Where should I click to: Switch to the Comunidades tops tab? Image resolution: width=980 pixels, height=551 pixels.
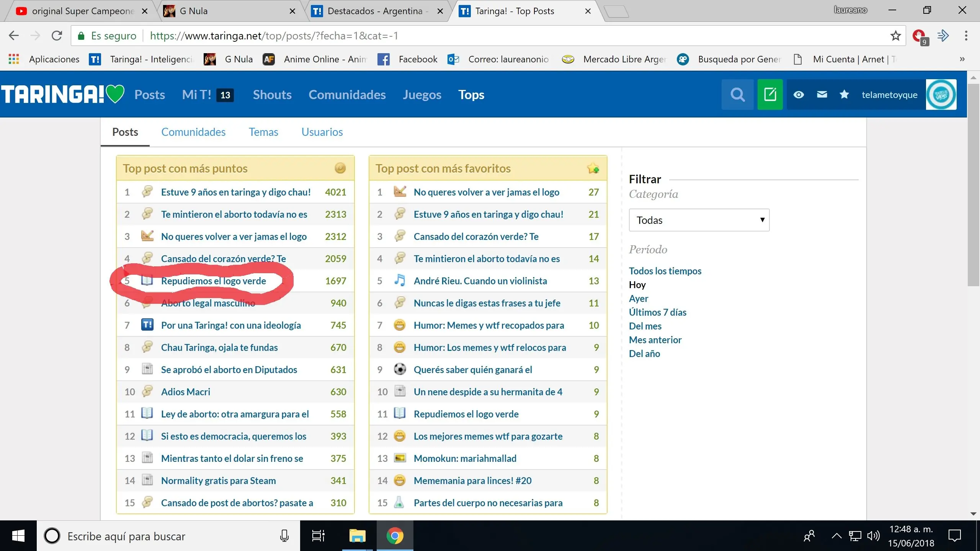tap(193, 132)
